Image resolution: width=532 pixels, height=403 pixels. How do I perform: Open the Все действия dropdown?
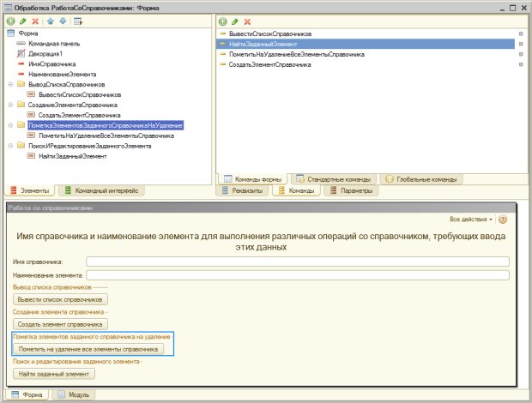470,220
